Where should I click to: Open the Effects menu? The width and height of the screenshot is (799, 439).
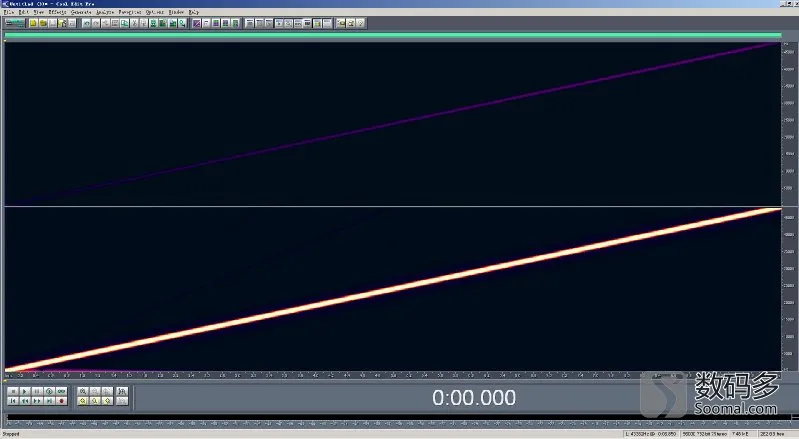[57, 12]
